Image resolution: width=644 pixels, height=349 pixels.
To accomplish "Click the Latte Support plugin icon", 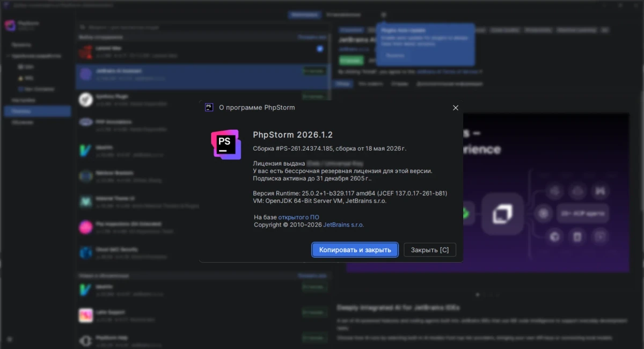I will click(x=86, y=315).
